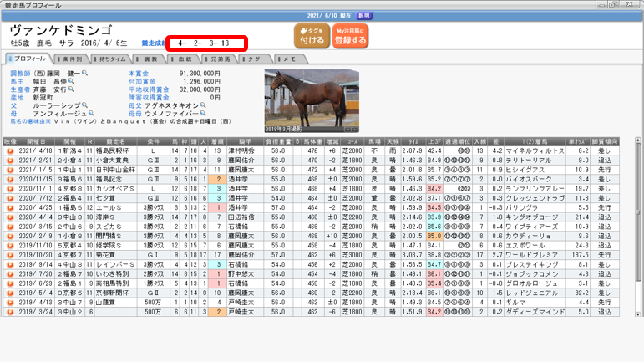Play video icon for 2019/3/24 race row
Screen dimensions: 644x362
tap(10, 313)
